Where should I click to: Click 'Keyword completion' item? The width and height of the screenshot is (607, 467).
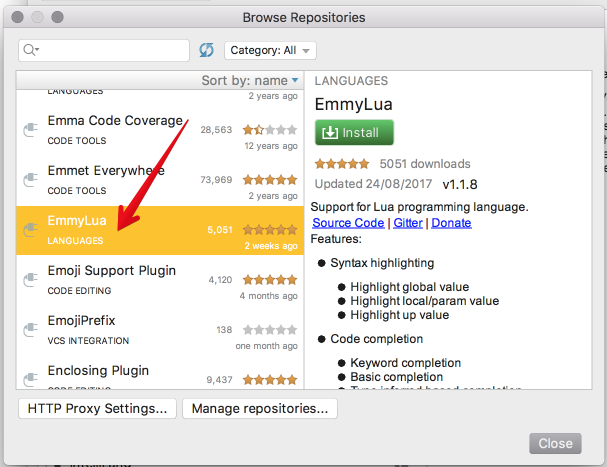[405, 363]
